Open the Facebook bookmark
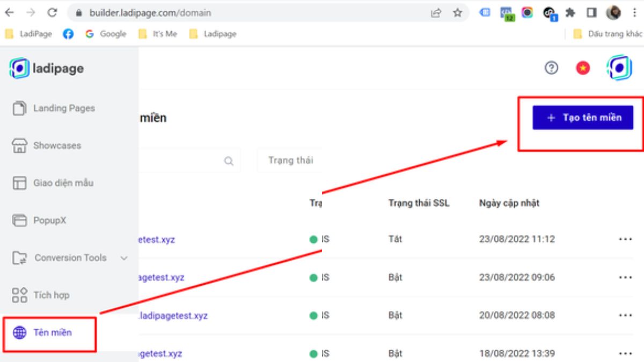644x362 pixels. (68, 34)
